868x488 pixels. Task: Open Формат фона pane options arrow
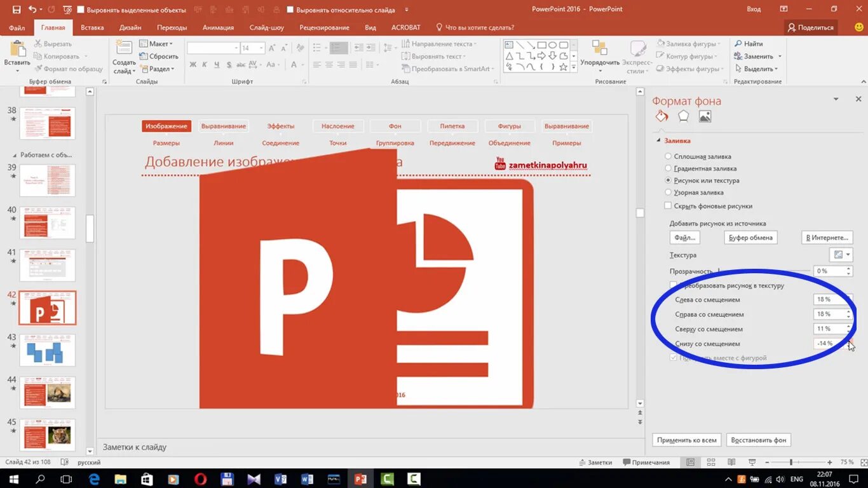(x=836, y=100)
